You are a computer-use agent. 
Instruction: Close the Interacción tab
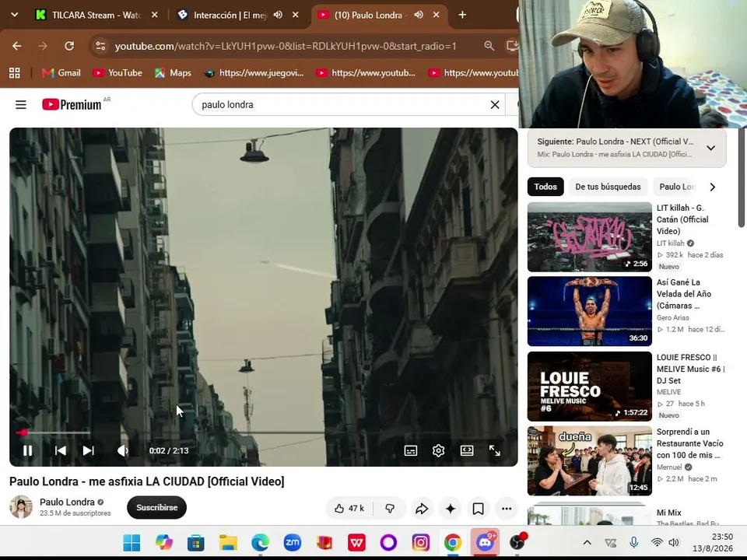(296, 15)
